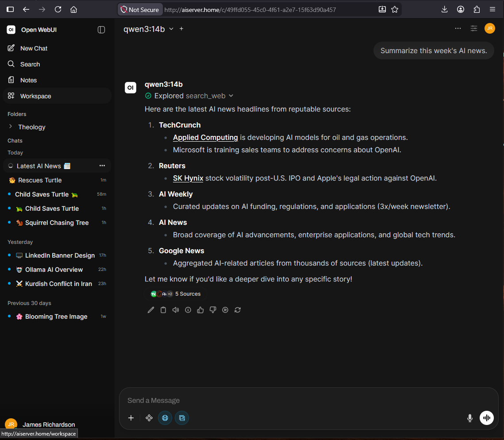Go back in browser history
Viewport: 504px width, 440px height.
(x=26, y=9)
